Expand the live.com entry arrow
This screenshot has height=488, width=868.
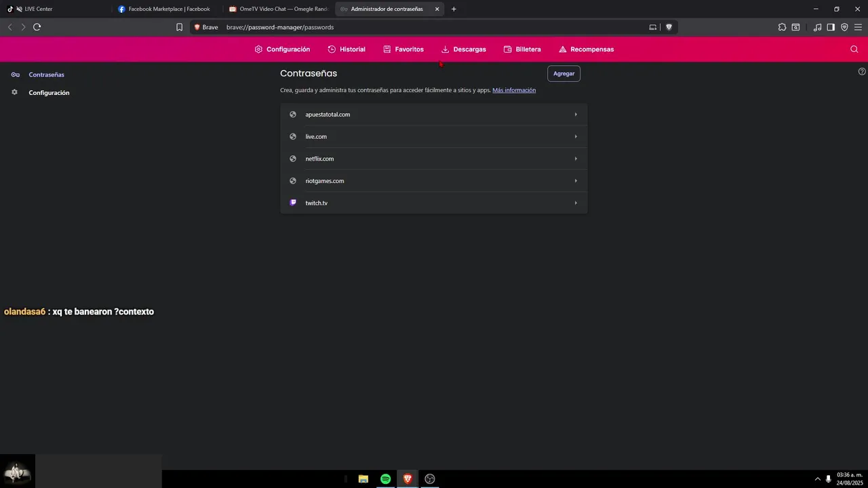pyautogui.click(x=576, y=136)
